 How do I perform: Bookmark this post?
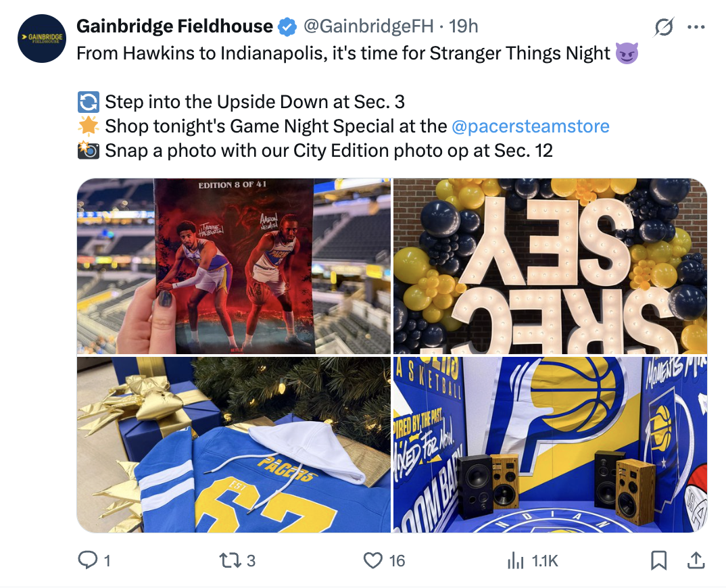(658, 560)
